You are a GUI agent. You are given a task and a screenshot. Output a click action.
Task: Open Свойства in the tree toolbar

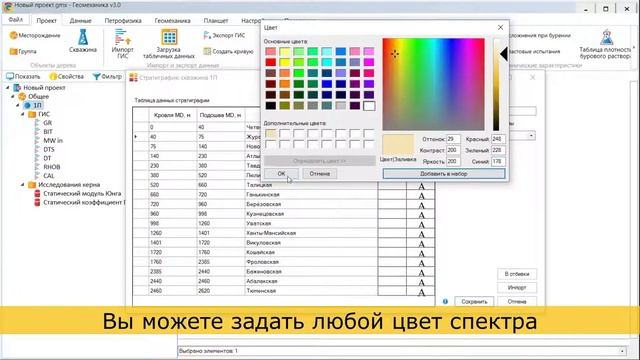click(67, 76)
